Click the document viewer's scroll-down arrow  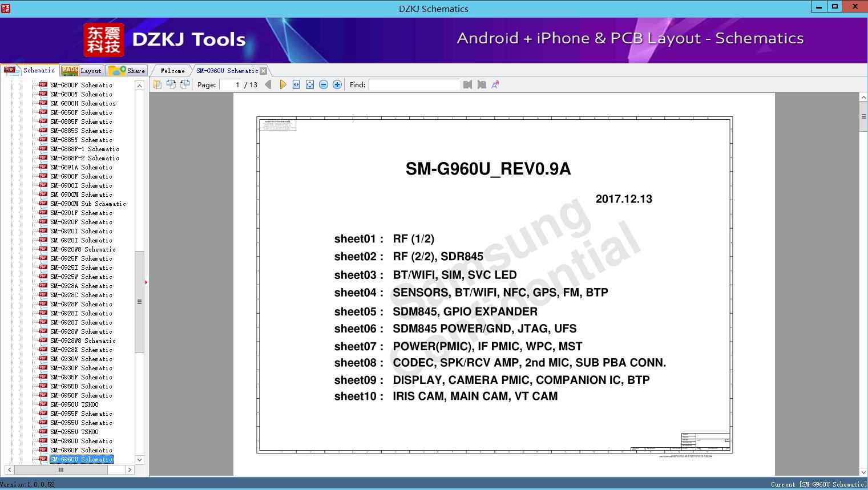coord(863,472)
